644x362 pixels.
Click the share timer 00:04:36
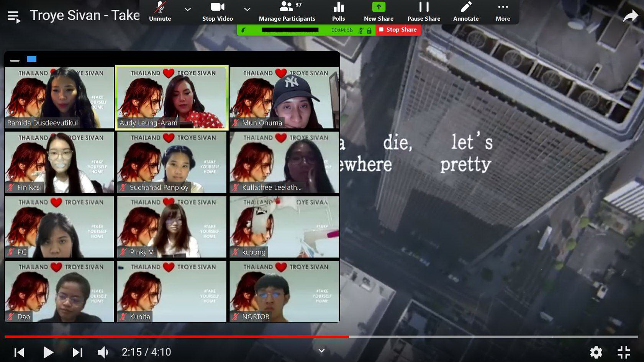(342, 30)
